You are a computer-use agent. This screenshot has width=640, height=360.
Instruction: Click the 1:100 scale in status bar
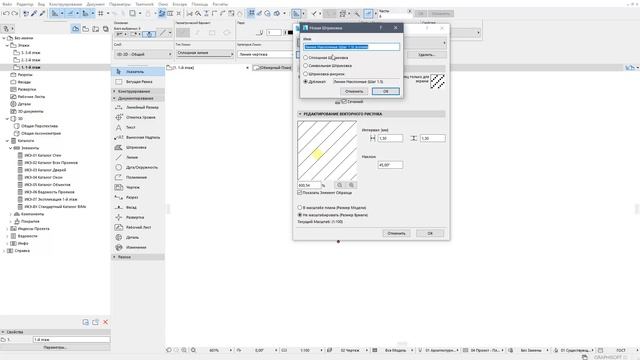[x=305, y=350]
